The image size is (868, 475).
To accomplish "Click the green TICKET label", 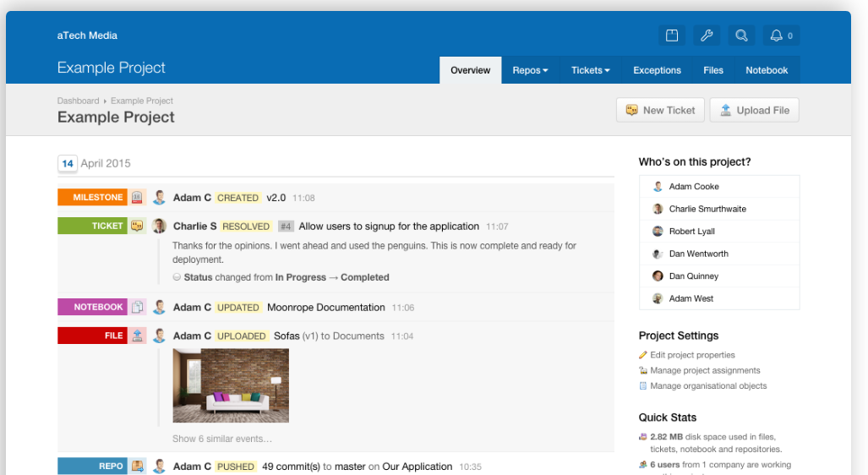I will (92, 226).
